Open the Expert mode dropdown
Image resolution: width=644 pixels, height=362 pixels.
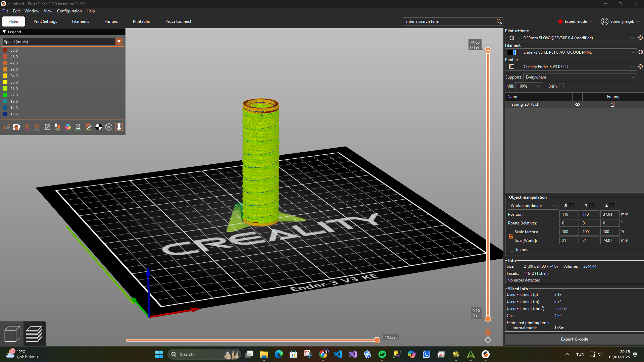coord(576,21)
